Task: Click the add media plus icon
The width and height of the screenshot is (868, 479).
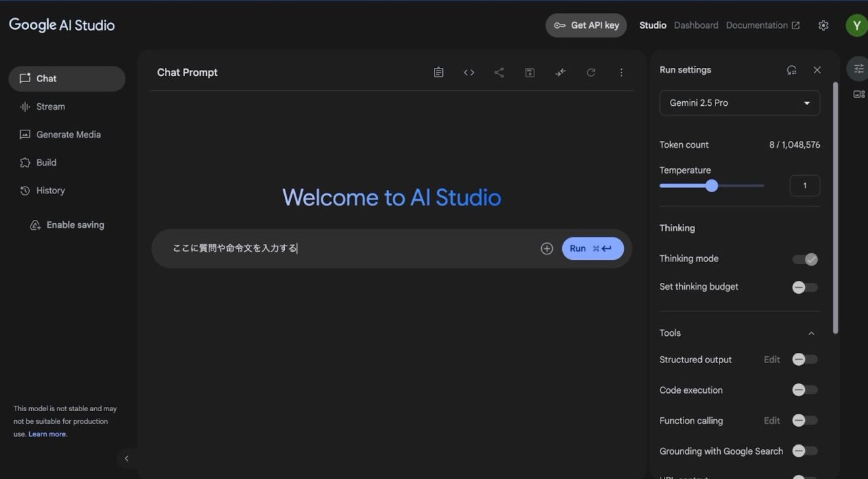Action: point(547,248)
